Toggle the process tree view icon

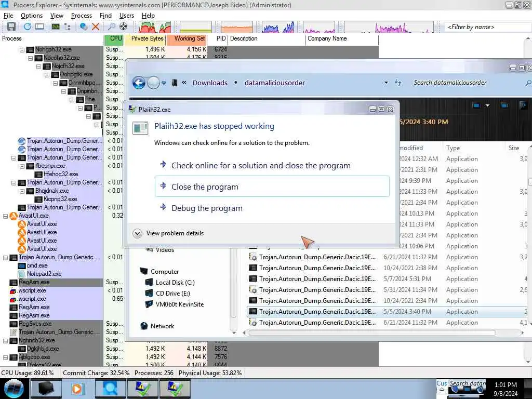point(68,27)
